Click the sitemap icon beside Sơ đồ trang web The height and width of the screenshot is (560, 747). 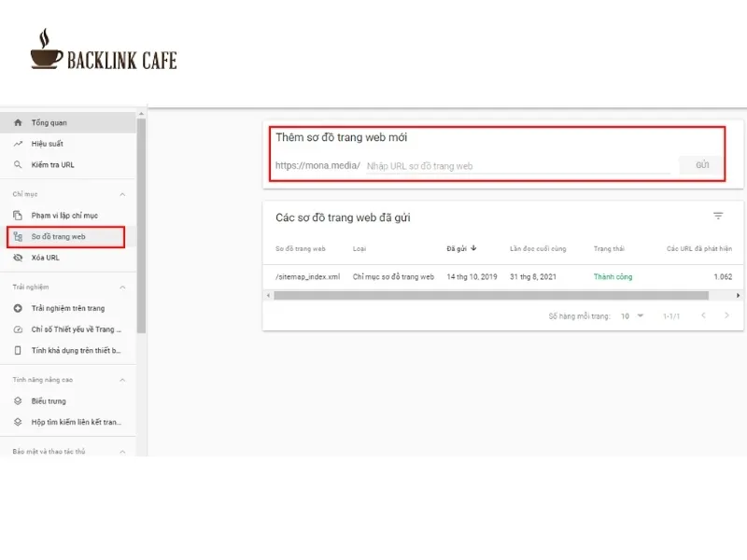pos(18,236)
